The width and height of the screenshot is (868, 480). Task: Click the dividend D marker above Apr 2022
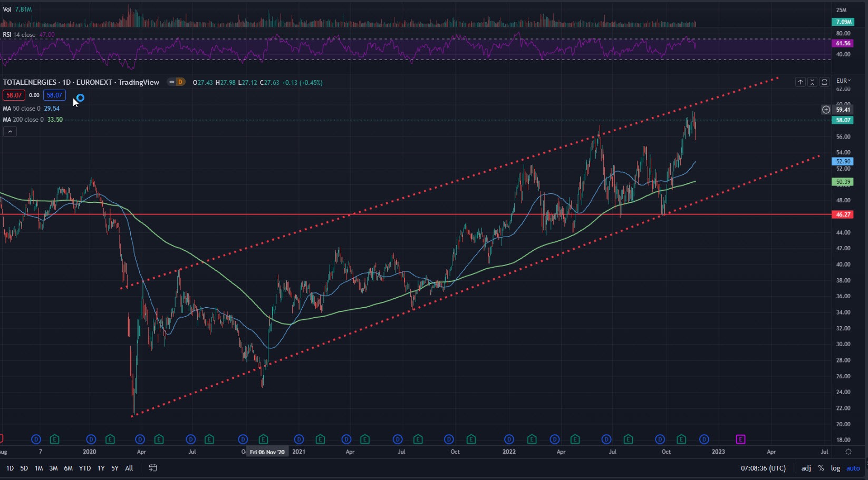pyautogui.click(x=555, y=439)
